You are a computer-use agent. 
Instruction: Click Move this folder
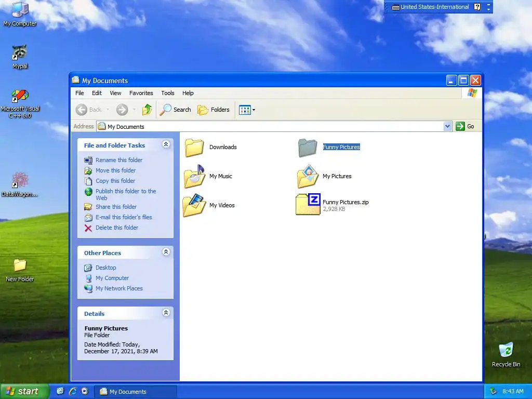[115, 170]
